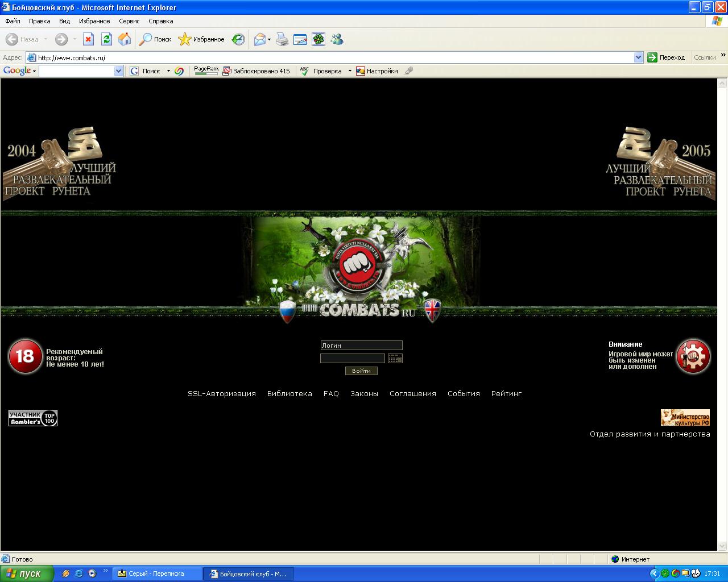The width and height of the screenshot is (728, 582).
Task: Open Messenger people icon in toolbar
Action: tap(337, 39)
